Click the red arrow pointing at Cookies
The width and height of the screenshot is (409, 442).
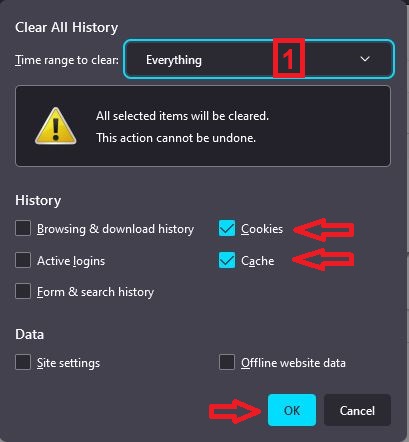(324, 230)
